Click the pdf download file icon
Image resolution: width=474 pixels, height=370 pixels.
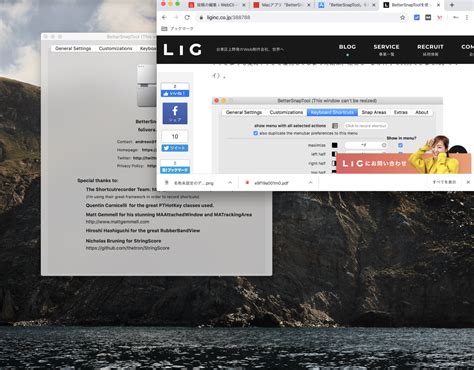coord(247,183)
